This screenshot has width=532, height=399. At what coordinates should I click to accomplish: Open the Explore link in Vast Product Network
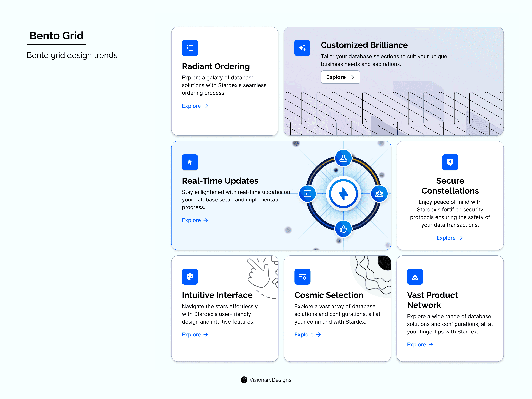tap(420, 345)
